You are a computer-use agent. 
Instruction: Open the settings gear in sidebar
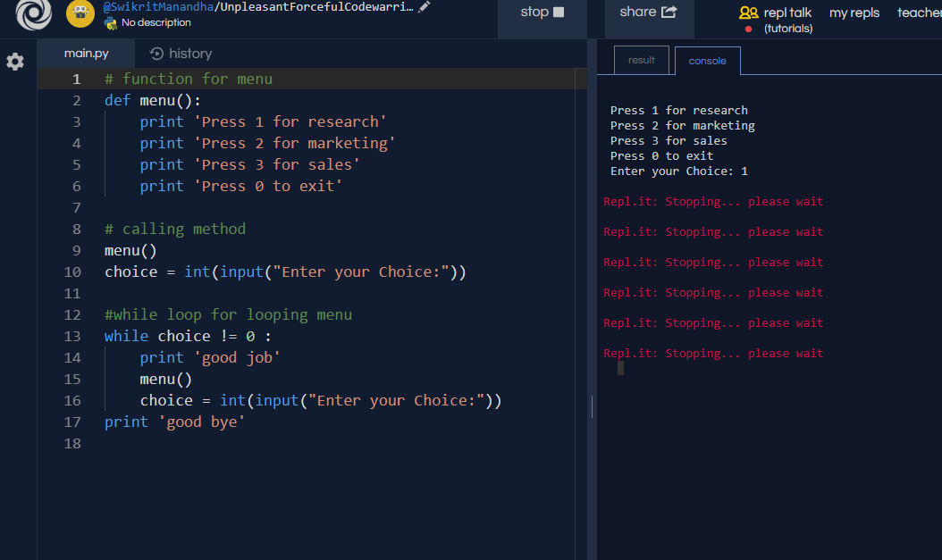(15, 62)
